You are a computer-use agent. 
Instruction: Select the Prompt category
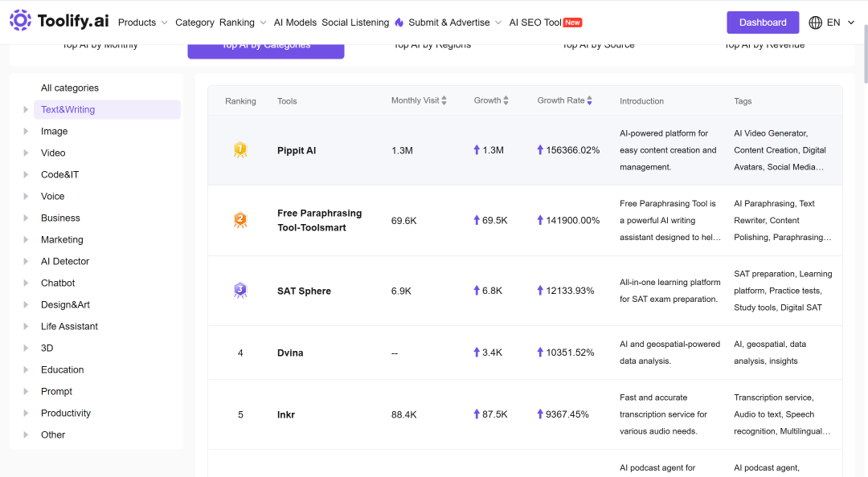tap(56, 391)
